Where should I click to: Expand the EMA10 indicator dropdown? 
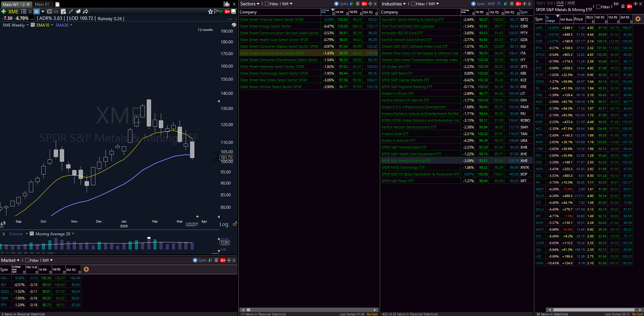point(52,25)
